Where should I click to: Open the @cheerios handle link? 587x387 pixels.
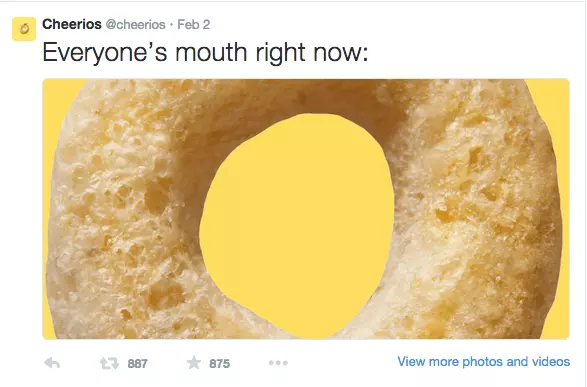pyautogui.click(x=136, y=25)
